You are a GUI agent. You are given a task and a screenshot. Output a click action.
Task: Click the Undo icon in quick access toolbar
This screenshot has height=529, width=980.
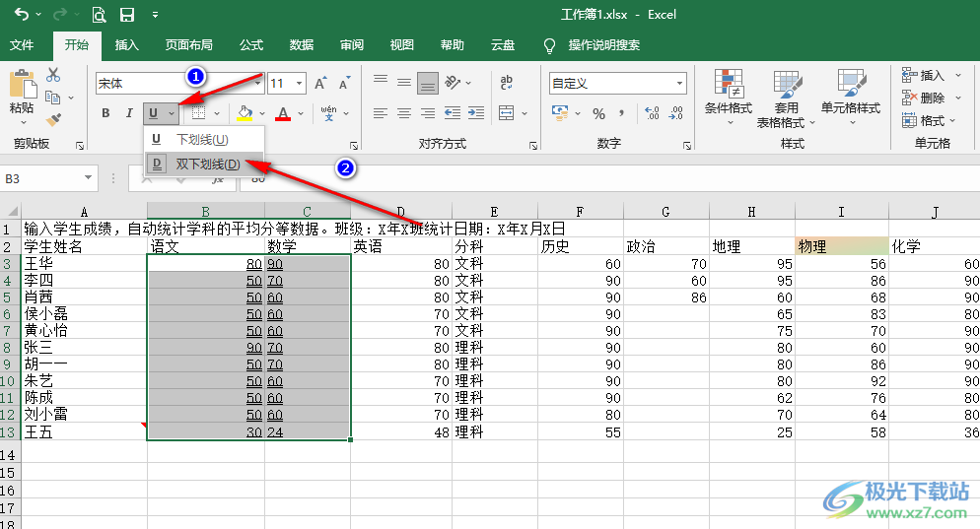coord(22,14)
